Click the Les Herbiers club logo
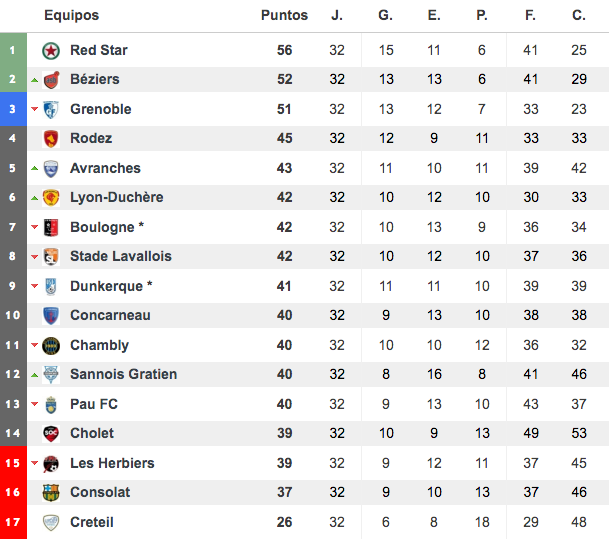 tap(51, 463)
